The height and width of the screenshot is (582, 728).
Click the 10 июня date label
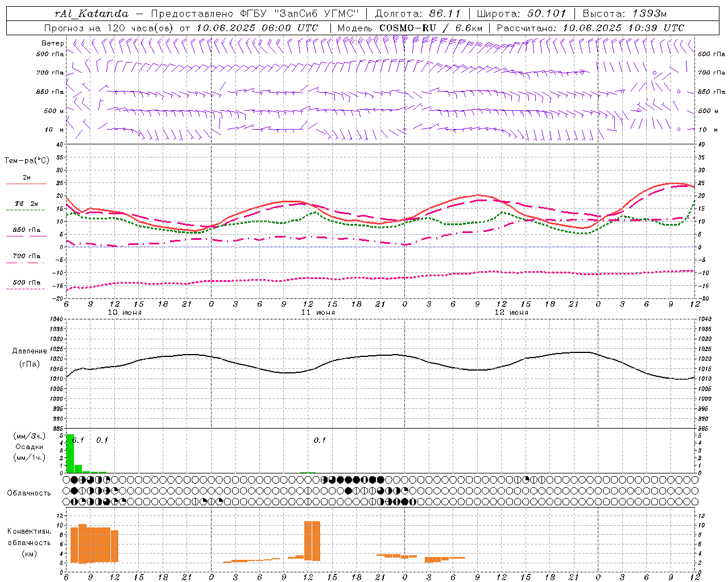125,313
